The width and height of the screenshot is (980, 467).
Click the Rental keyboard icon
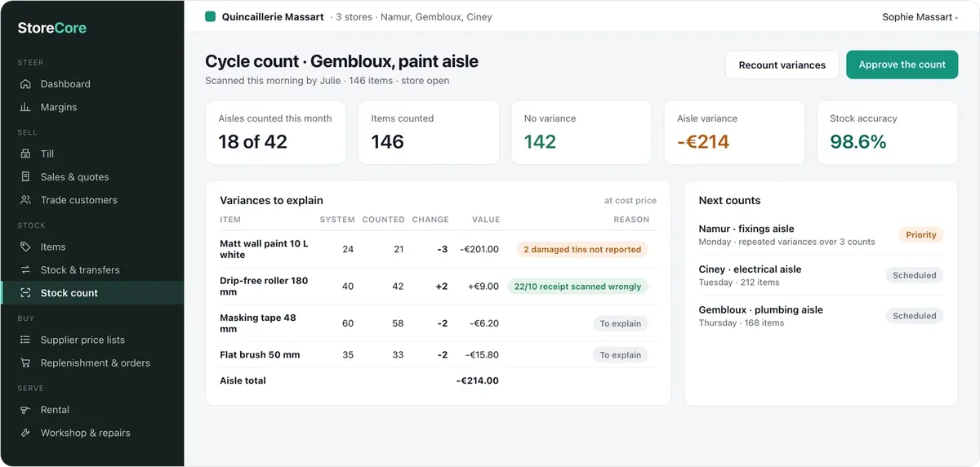[x=25, y=410]
